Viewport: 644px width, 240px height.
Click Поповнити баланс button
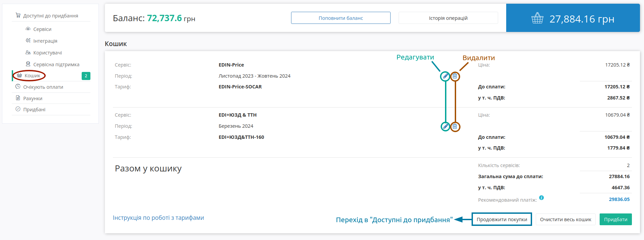pos(341,18)
